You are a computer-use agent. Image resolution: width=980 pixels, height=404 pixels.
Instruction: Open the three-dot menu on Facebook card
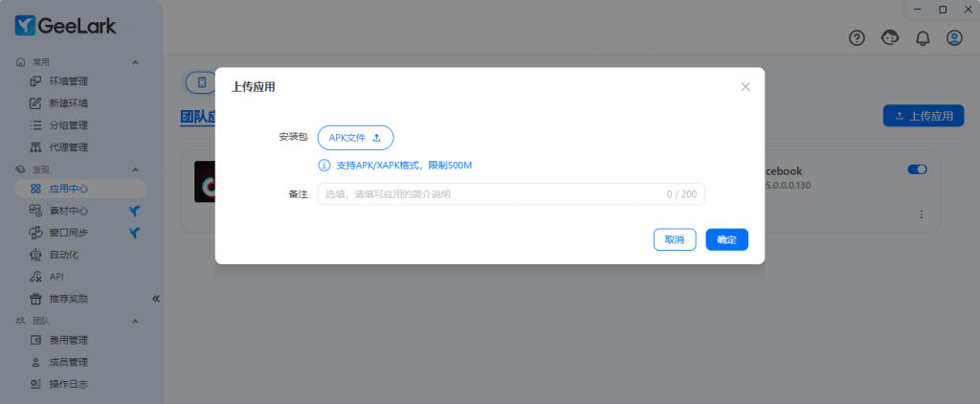921,214
